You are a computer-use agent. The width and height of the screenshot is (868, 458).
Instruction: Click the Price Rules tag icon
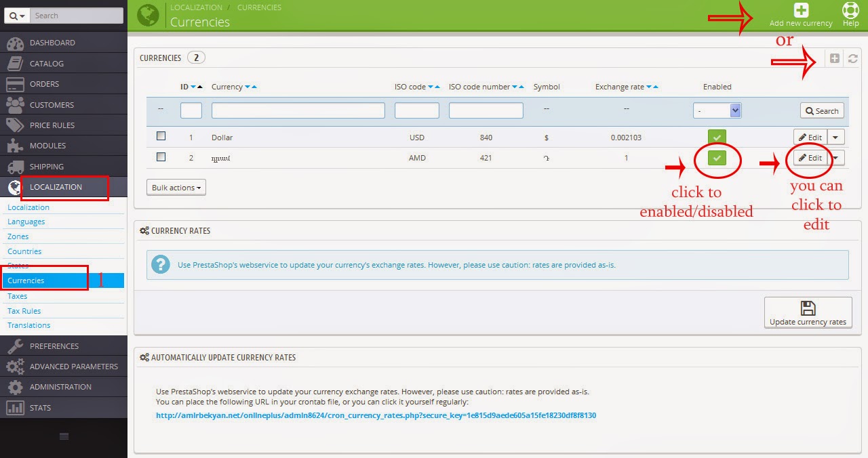15,125
